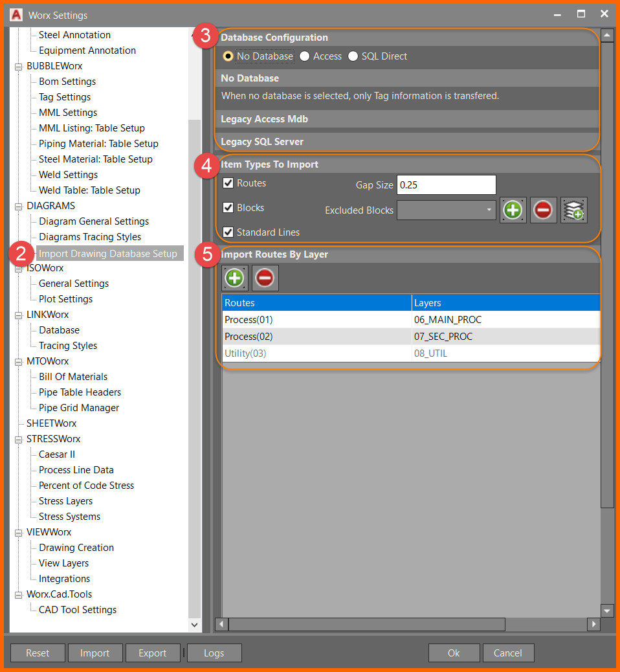620x672 pixels.
Task: Open Percent of Code Stress
Action: [86, 485]
